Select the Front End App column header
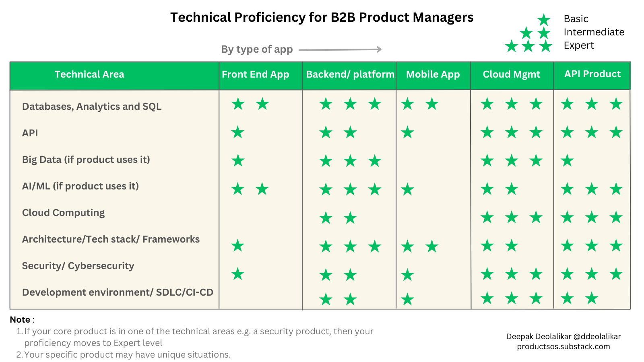The image size is (644, 362). click(x=256, y=74)
